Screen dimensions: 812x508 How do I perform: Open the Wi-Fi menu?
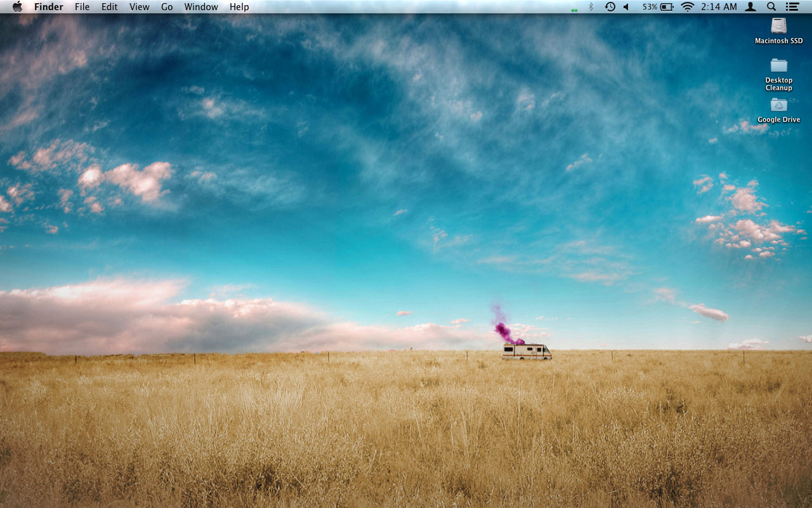(x=688, y=7)
